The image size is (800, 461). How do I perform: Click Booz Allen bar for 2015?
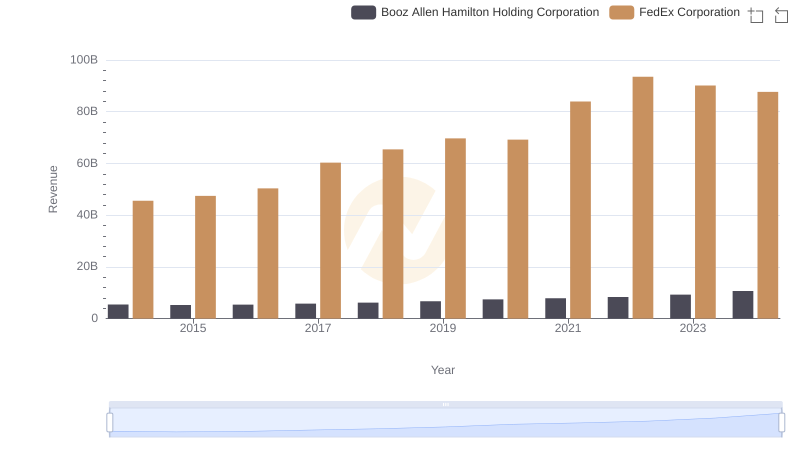[181, 312]
